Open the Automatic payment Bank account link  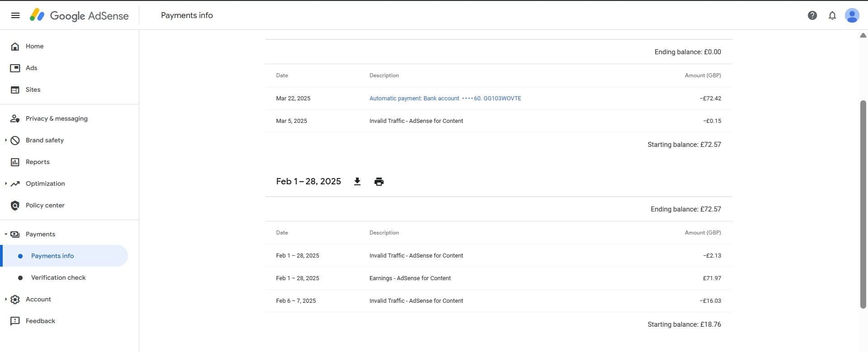tap(445, 99)
